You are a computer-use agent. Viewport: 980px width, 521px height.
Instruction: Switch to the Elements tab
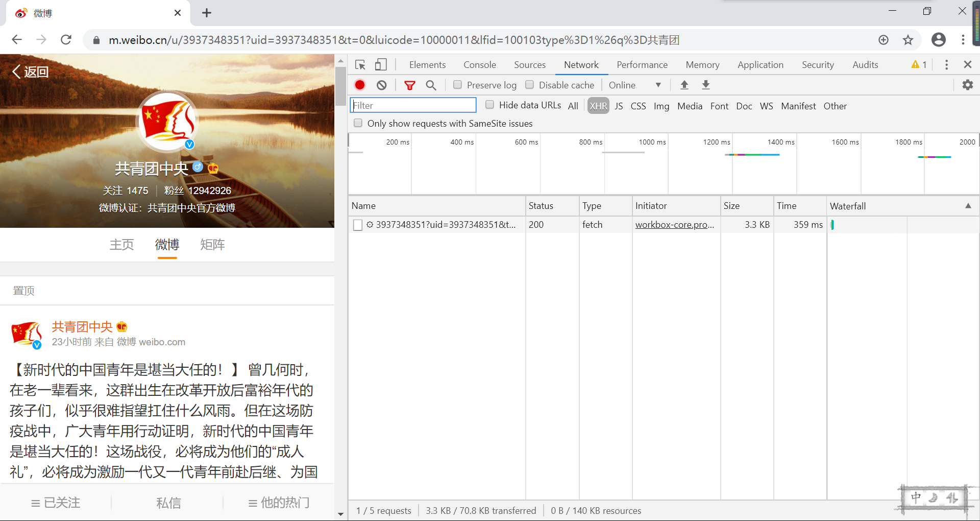[428, 65]
